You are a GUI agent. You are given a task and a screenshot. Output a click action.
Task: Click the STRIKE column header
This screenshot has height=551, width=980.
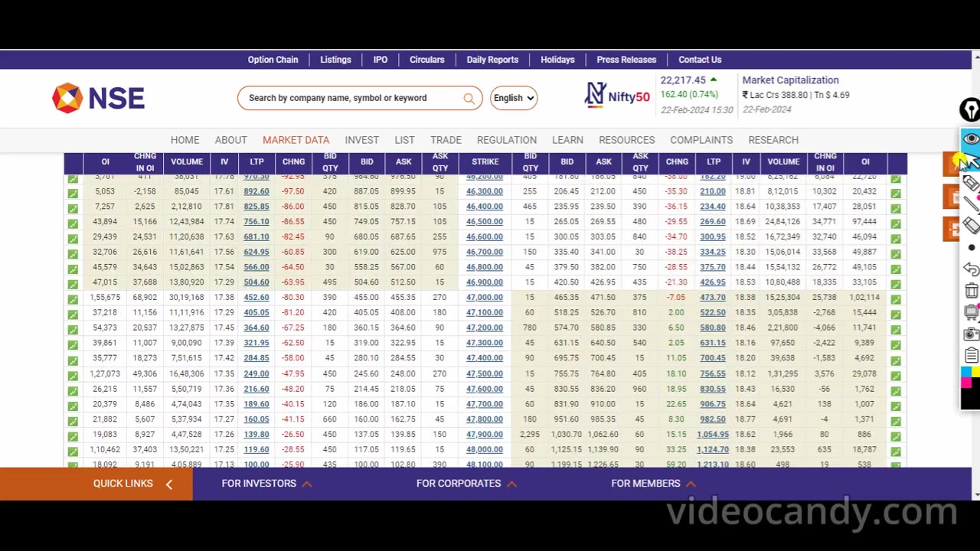pos(485,162)
